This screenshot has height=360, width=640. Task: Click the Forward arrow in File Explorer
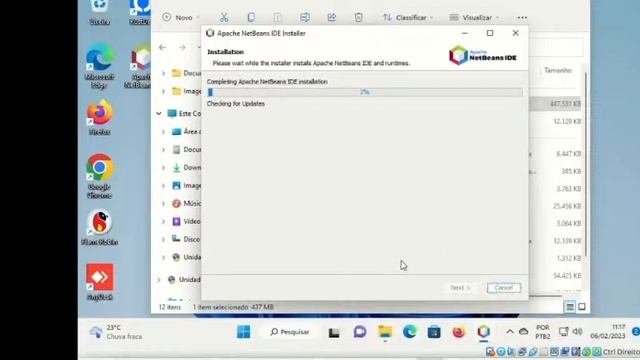coord(182,48)
